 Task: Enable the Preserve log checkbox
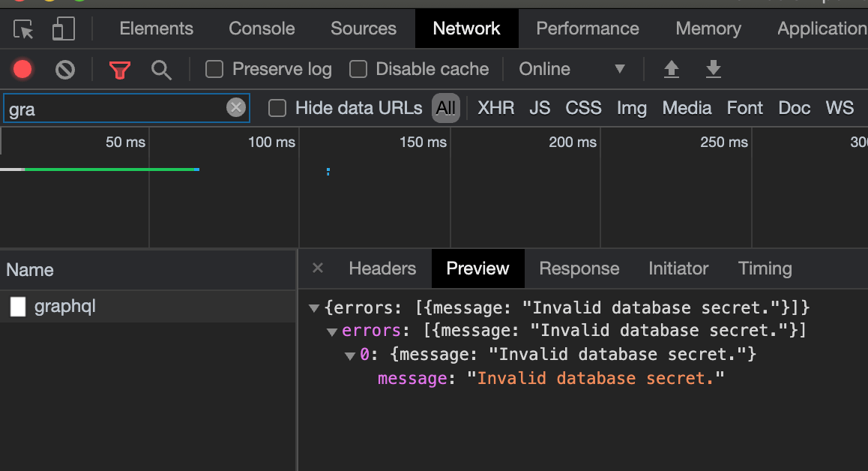[214, 70]
